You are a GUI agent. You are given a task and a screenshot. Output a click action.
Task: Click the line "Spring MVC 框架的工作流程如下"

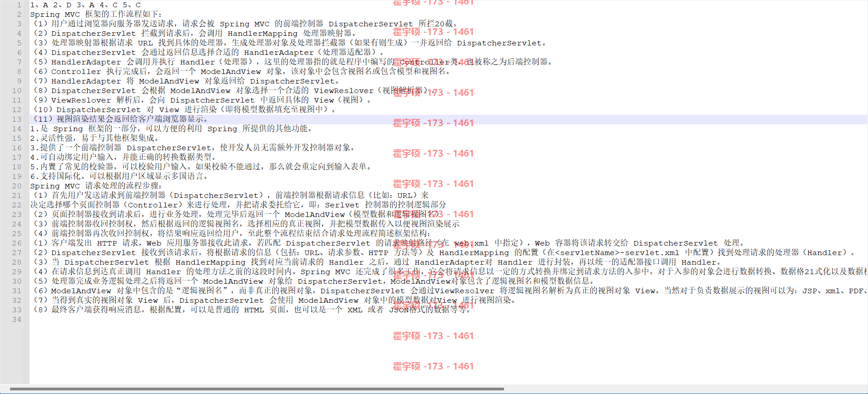[96, 15]
